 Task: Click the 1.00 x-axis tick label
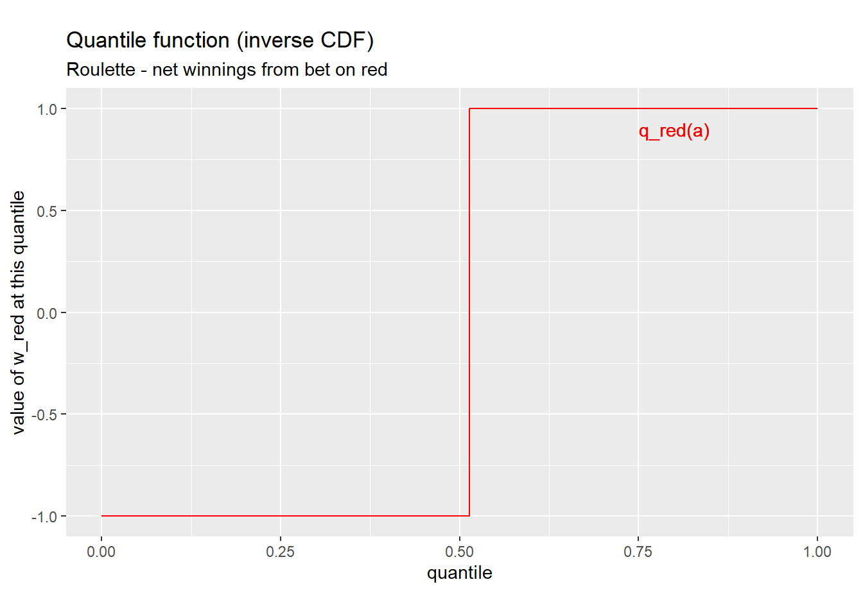tap(817, 552)
